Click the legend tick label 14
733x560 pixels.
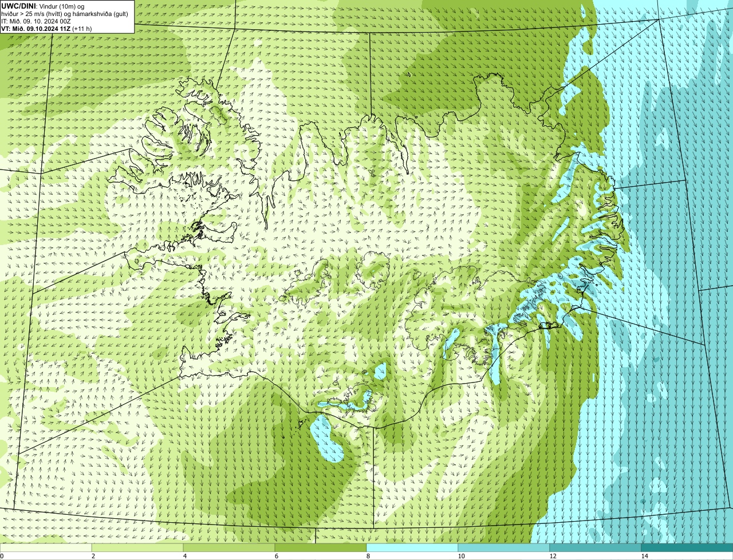click(644, 556)
